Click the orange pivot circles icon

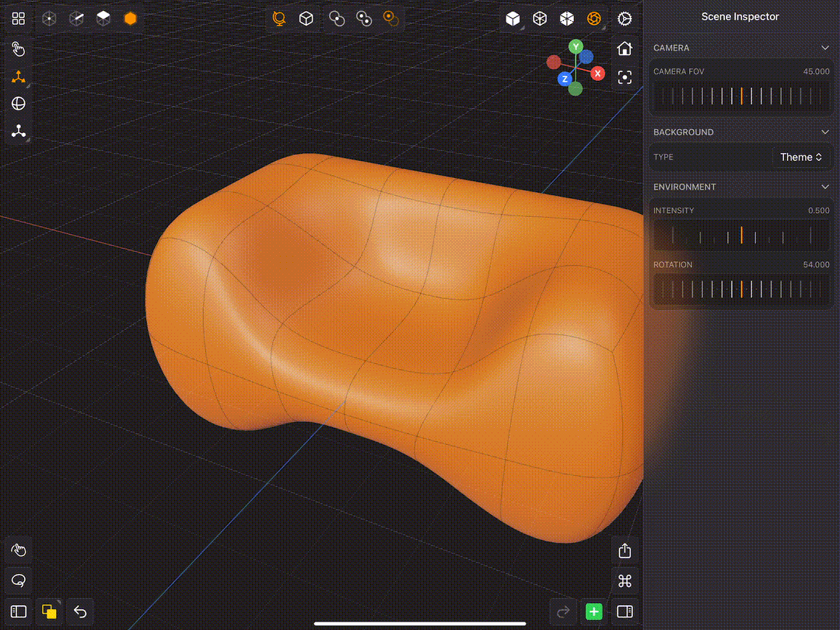[391, 19]
